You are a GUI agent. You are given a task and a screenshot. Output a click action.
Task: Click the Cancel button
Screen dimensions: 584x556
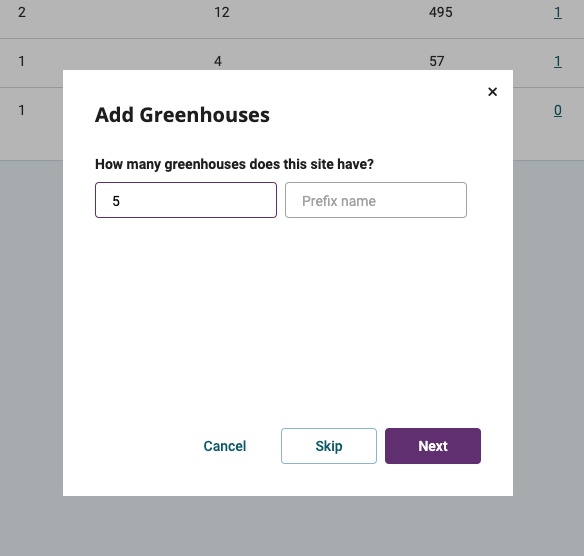pos(225,446)
